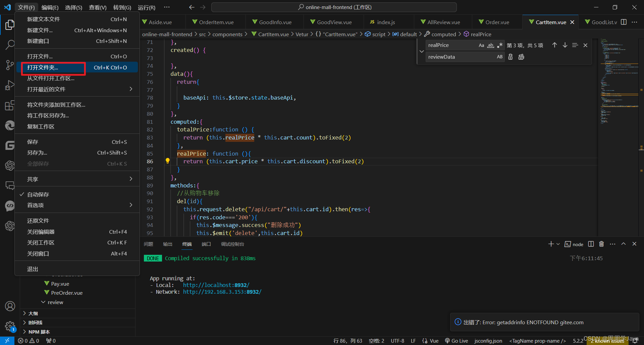644x345 pixels.
Task: Toggle Match Case in find box
Action: click(481, 45)
